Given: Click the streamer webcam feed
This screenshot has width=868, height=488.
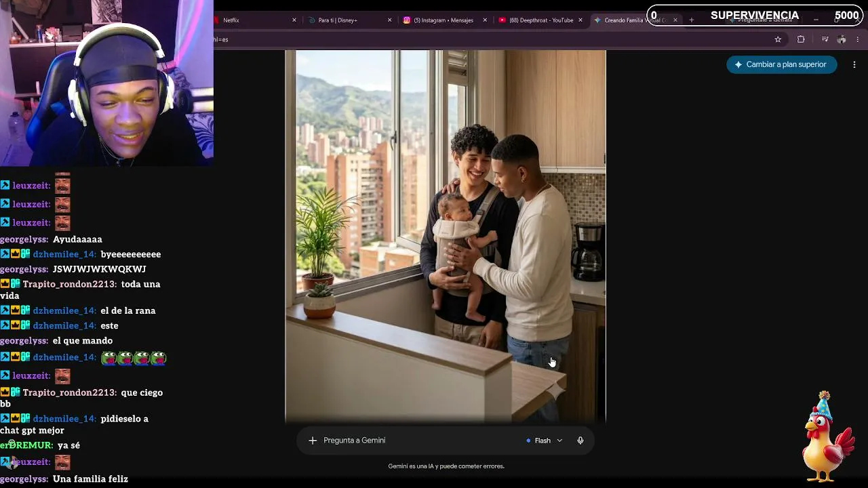Looking at the screenshot, I should (106, 83).
